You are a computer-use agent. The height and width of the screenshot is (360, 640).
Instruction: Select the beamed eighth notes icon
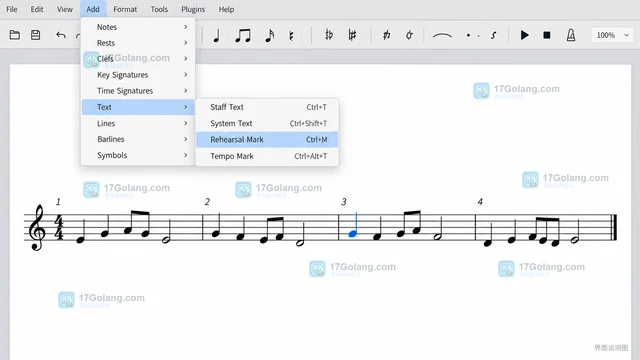(243, 36)
